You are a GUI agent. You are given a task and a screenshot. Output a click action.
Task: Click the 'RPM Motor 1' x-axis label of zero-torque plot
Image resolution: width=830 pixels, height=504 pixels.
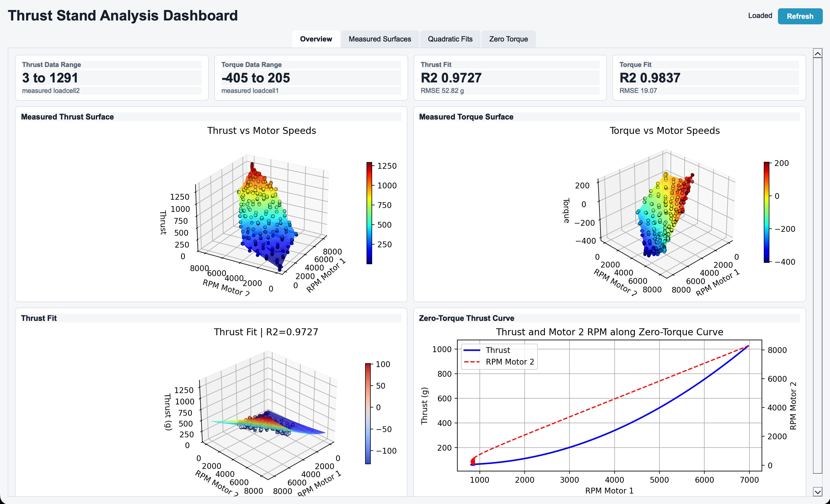[609, 491]
